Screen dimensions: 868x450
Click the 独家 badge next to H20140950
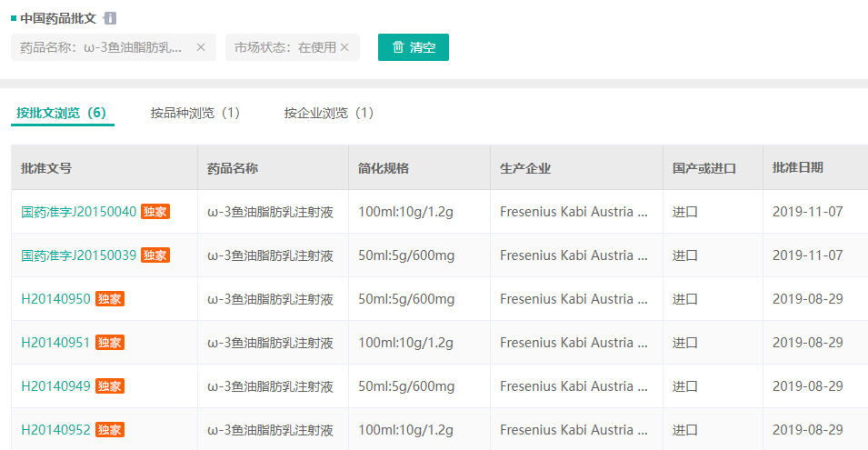pyautogui.click(x=110, y=299)
